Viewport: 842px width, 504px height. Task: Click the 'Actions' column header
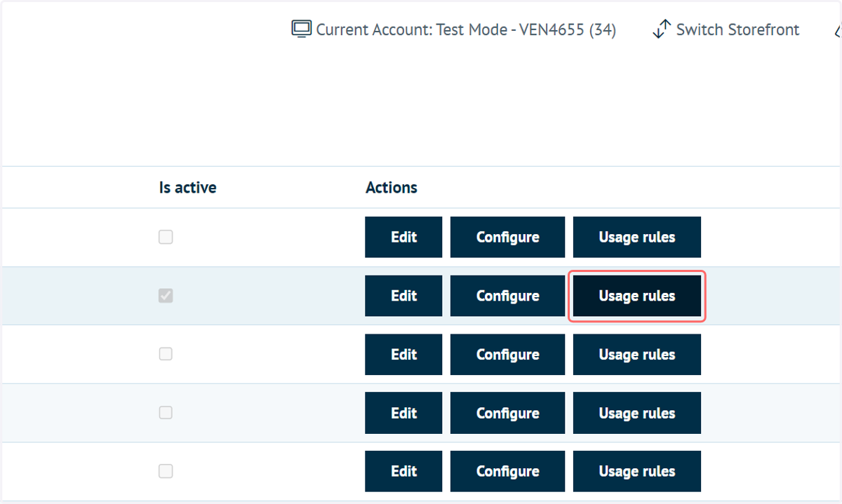click(392, 187)
